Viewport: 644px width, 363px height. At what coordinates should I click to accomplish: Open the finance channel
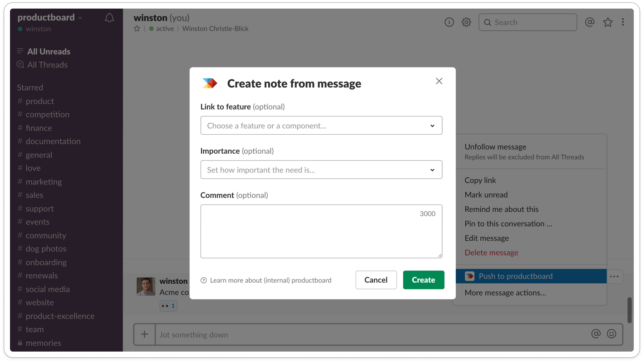[35, 128]
